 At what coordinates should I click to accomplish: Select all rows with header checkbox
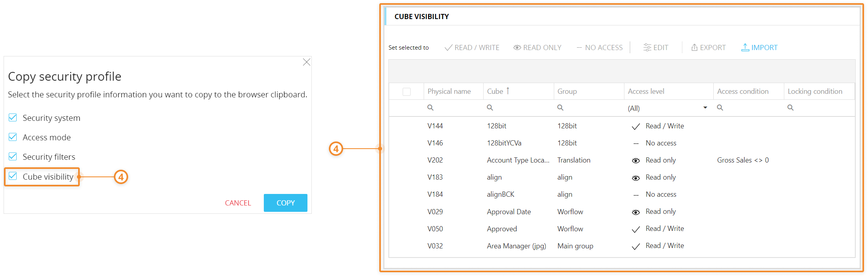point(406,92)
